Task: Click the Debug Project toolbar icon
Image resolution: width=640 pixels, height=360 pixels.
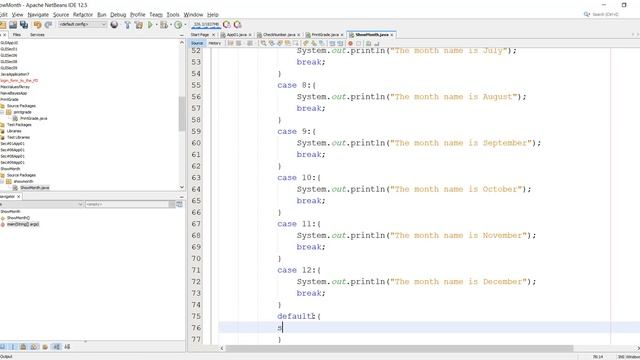Action: tap(164, 25)
